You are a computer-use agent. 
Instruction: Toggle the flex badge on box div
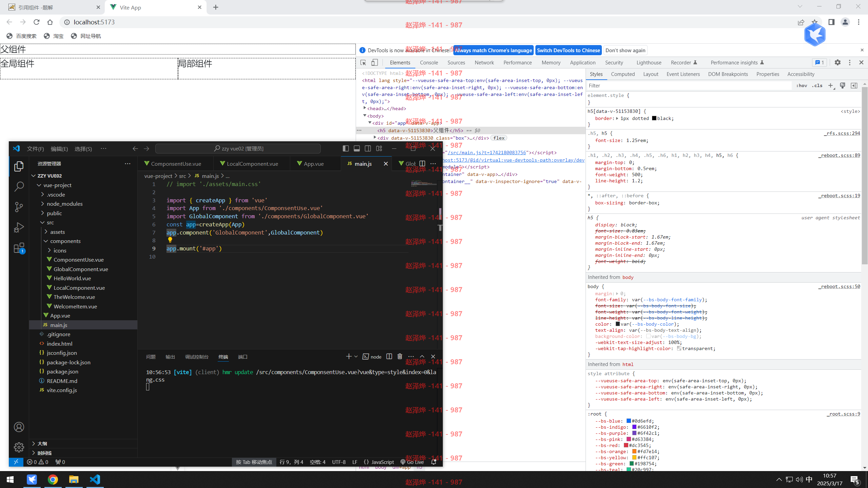pos(499,138)
